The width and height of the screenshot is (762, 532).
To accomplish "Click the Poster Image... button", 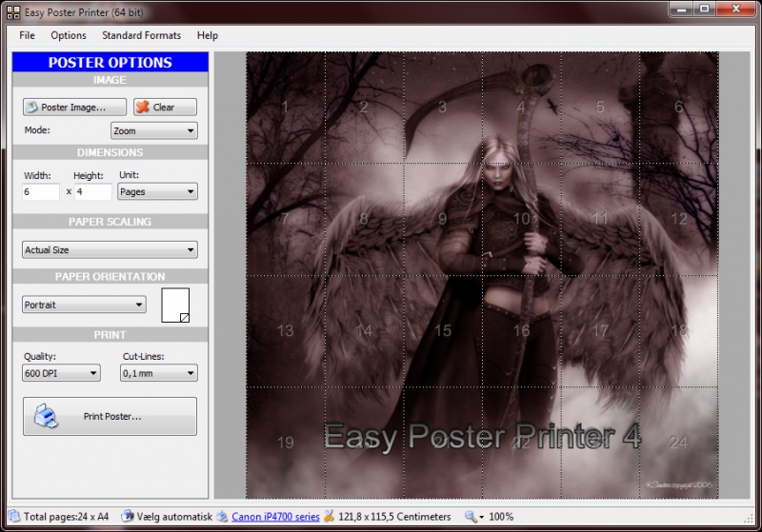I will pyautogui.click(x=74, y=107).
